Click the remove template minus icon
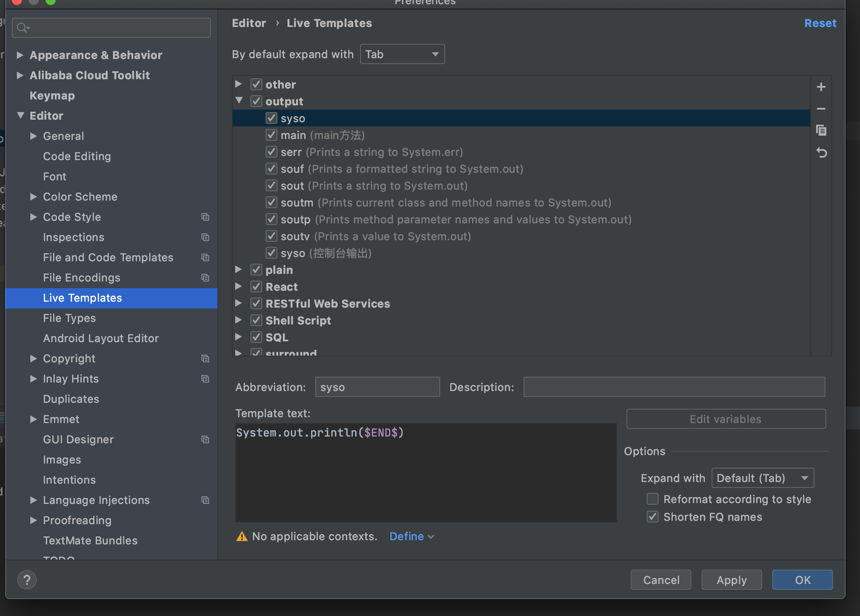Image resolution: width=860 pixels, height=616 pixels. [x=821, y=109]
